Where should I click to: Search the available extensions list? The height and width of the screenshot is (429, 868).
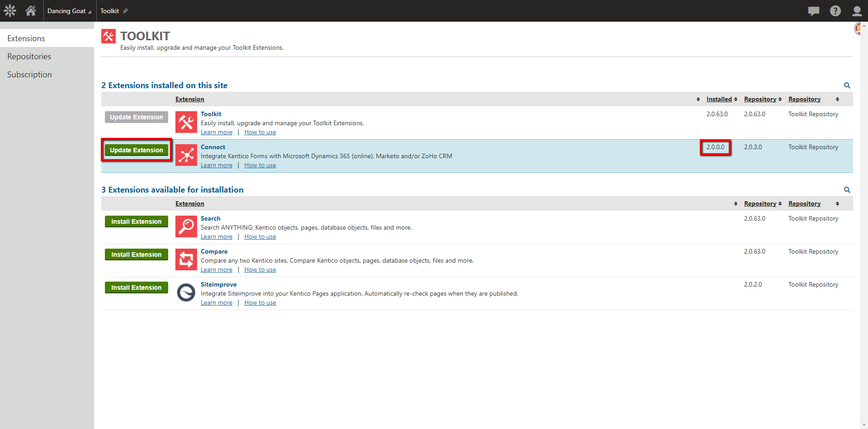coord(847,190)
